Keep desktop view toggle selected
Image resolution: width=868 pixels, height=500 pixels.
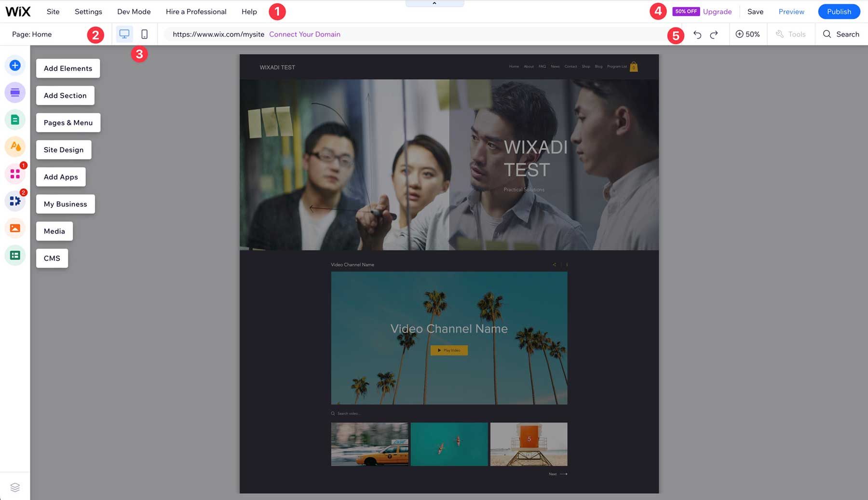(x=125, y=34)
